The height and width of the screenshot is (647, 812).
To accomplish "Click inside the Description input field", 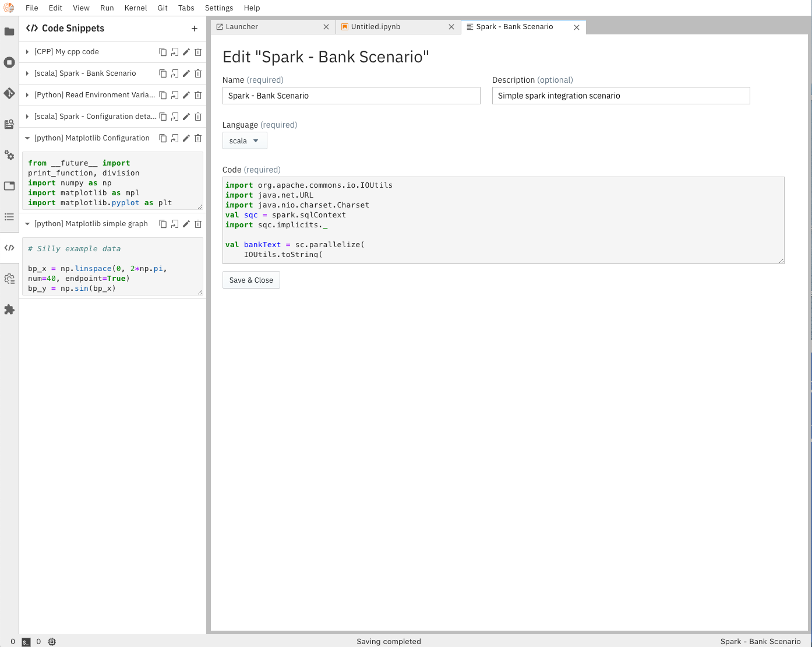I will pyautogui.click(x=620, y=96).
